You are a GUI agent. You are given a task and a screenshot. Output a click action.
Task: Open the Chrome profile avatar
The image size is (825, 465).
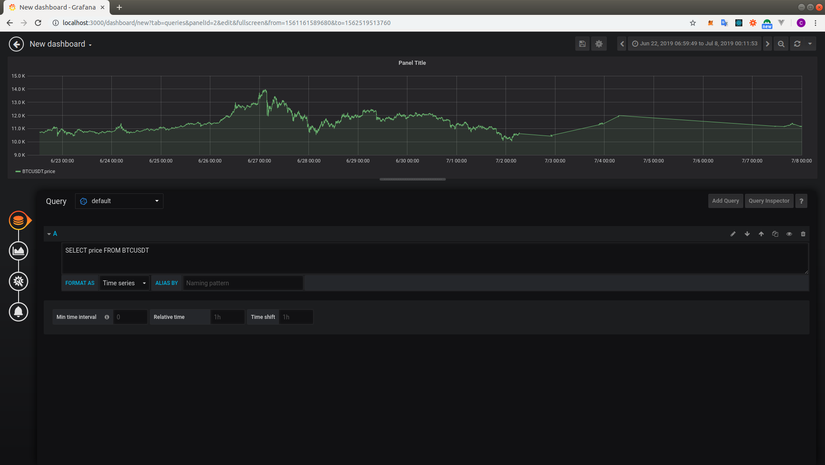(801, 23)
